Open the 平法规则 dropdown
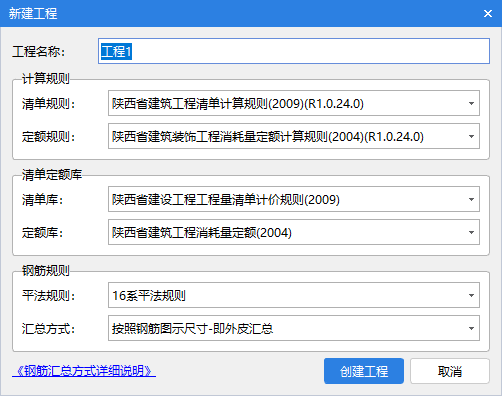This screenshot has height=396, width=502. 294,295
